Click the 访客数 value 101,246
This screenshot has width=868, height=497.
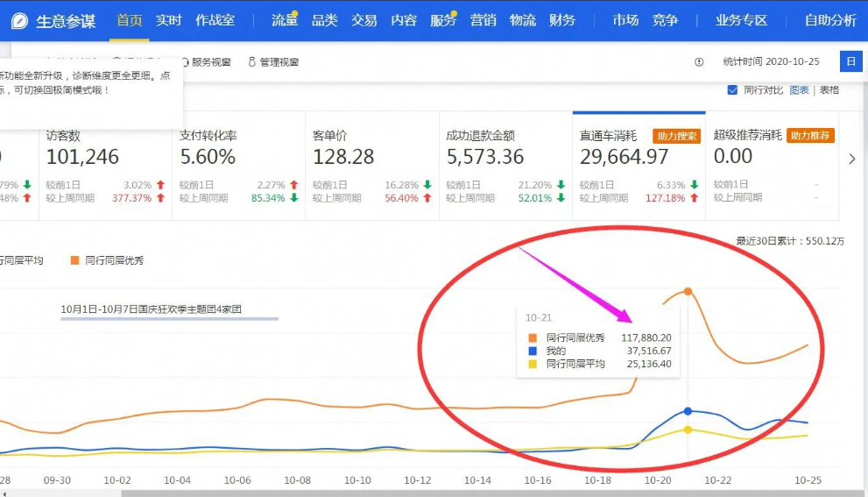point(82,157)
